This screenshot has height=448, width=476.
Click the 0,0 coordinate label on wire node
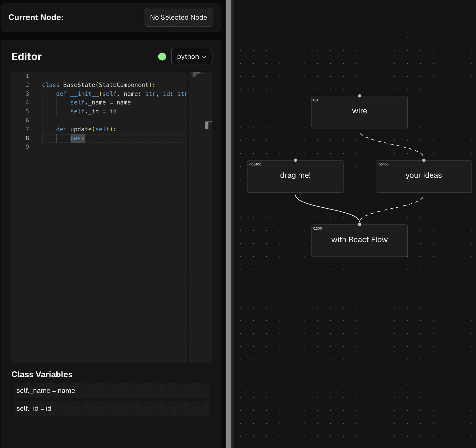pyautogui.click(x=315, y=100)
